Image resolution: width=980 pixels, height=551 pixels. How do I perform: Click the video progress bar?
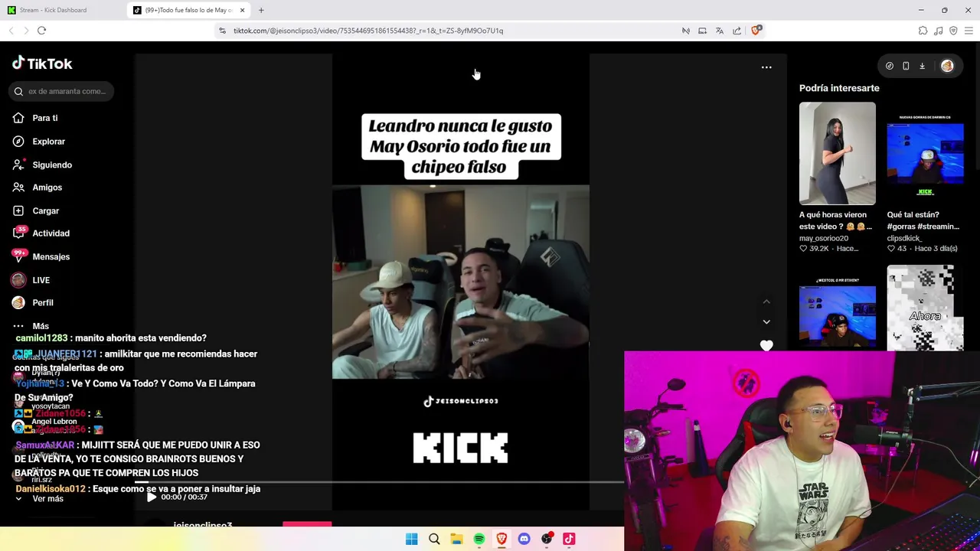(379, 483)
